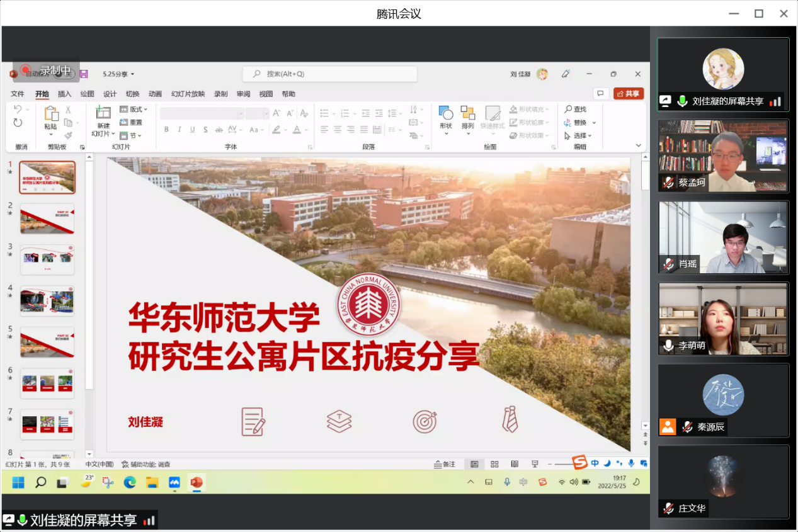Toggle left text alignment

pyautogui.click(x=324, y=130)
